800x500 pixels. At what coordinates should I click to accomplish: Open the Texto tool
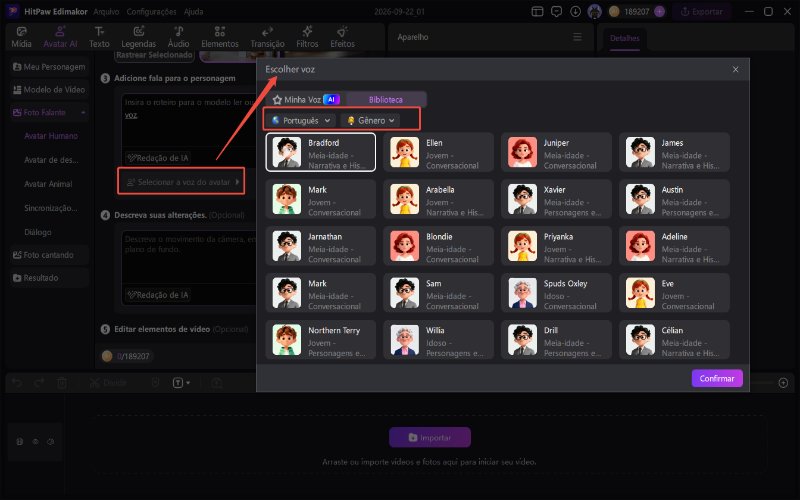99,37
